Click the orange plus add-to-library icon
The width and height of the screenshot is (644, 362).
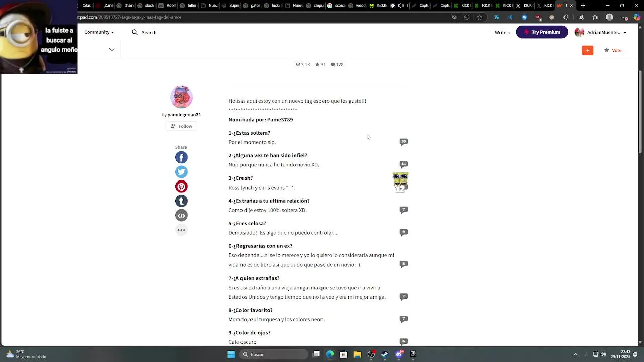(x=587, y=50)
